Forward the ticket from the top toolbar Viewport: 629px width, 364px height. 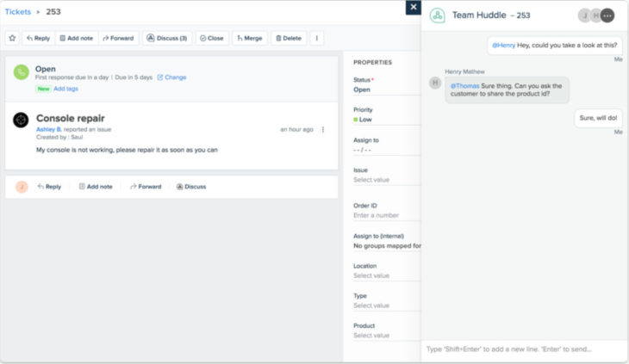[x=117, y=38]
